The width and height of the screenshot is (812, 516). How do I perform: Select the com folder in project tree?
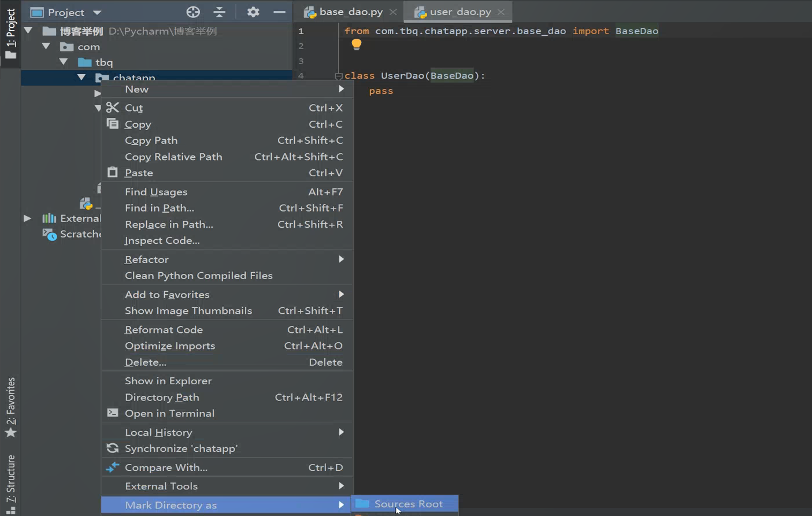(x=88, y=46)
